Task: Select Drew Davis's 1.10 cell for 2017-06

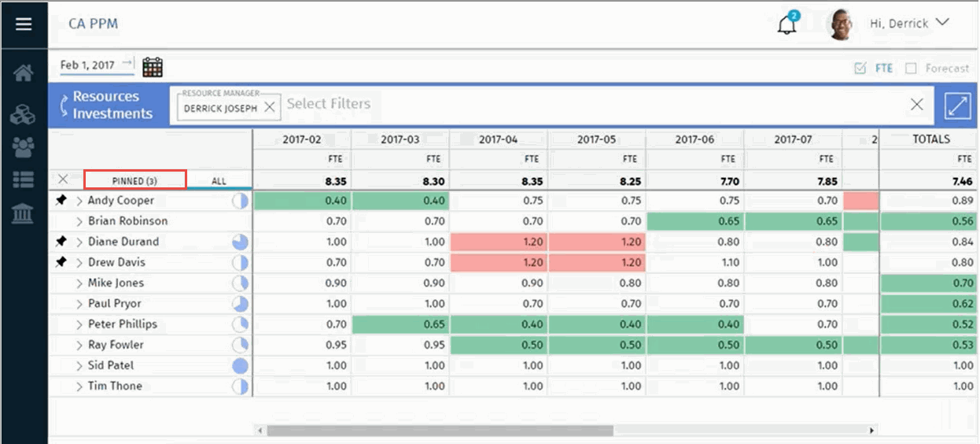Action: pos(694,262)
